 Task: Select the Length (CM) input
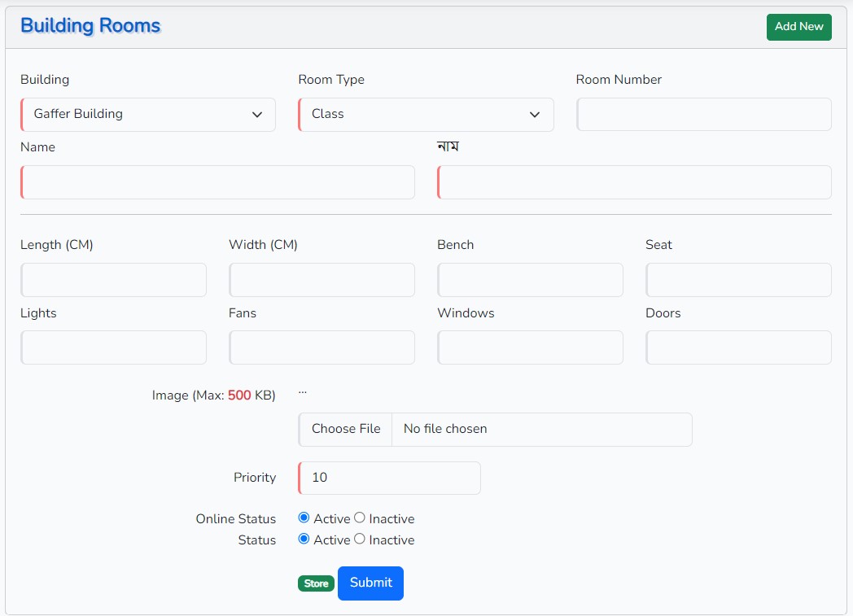pyautogui.click(x=114, y=280)
